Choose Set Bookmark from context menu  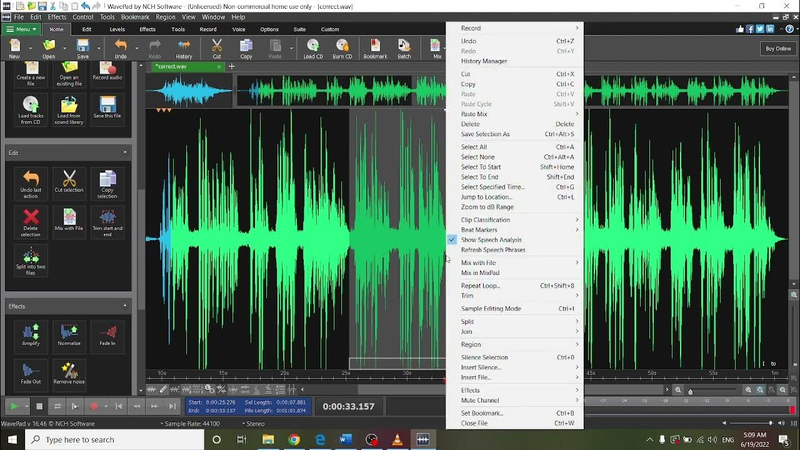tap(515, 413)
